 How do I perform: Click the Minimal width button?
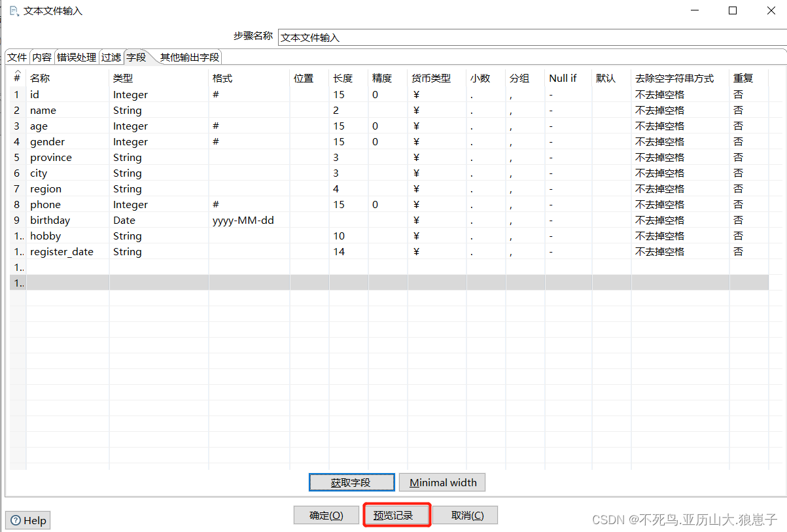coord(442,482)
